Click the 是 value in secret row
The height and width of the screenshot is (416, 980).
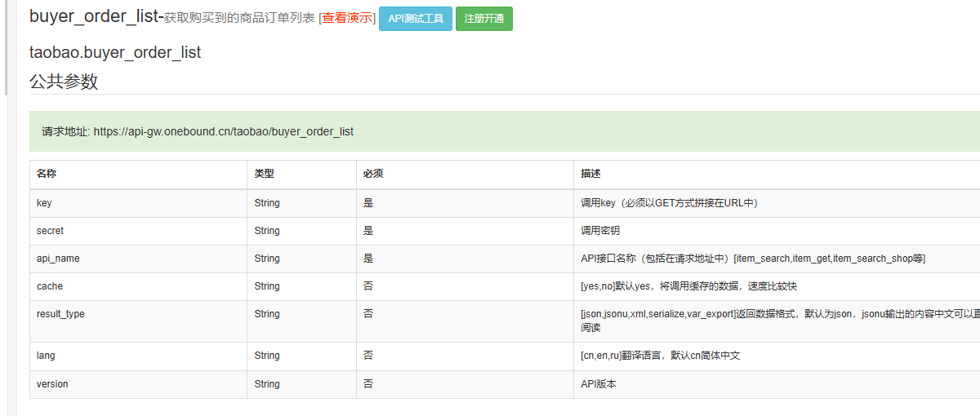368,231
